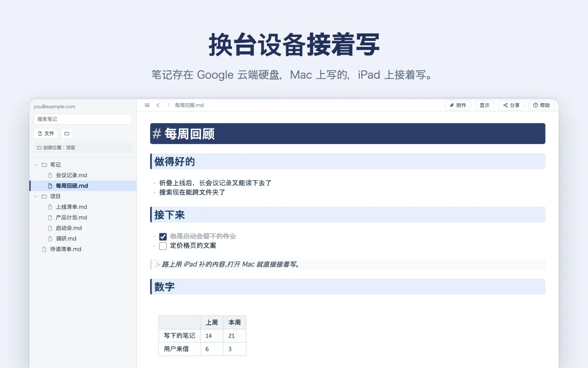Click the 数字 heading
This screenshot has height=368, width=588.
coord(348,287)
